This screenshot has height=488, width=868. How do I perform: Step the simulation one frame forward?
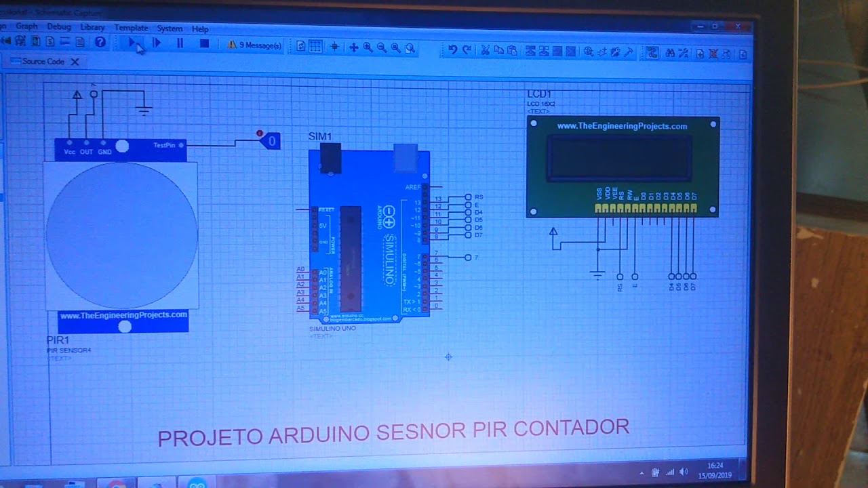pos(157,43)
